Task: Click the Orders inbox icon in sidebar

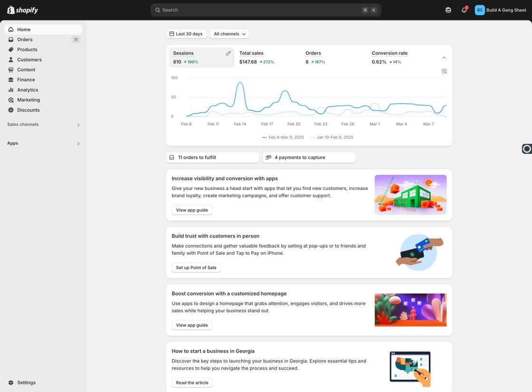Action: click(x=11, y=40)
